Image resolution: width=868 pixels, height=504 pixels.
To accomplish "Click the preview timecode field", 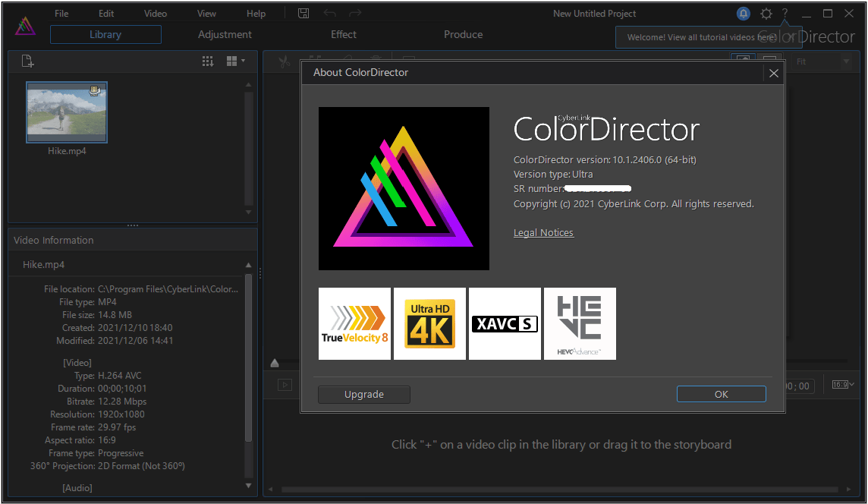I will pos(800,386).
